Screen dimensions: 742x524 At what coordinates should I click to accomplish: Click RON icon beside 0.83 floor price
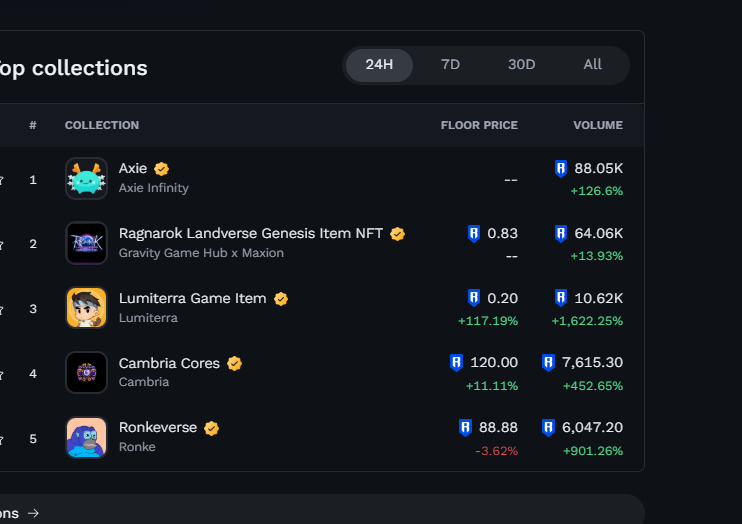click(x=474, y=233)
